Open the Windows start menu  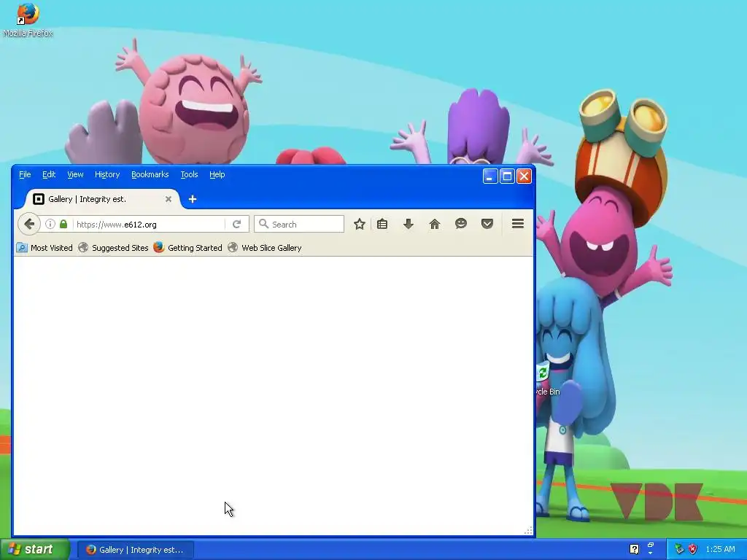click(x=35, y=549)
